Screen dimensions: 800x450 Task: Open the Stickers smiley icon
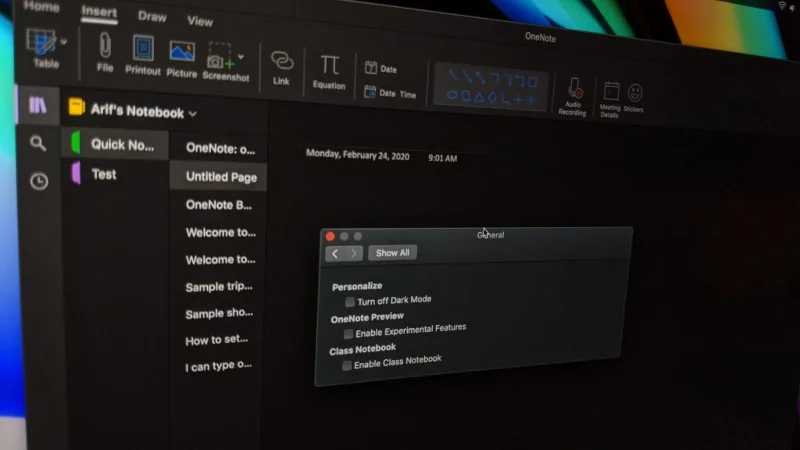click(635, 93)
